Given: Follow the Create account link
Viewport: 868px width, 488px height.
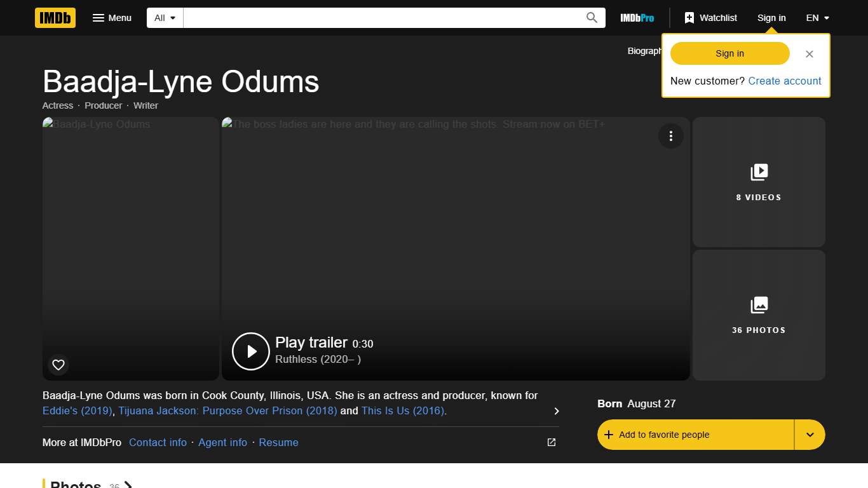Looking at the screenshot, I should tap(785, 81).
